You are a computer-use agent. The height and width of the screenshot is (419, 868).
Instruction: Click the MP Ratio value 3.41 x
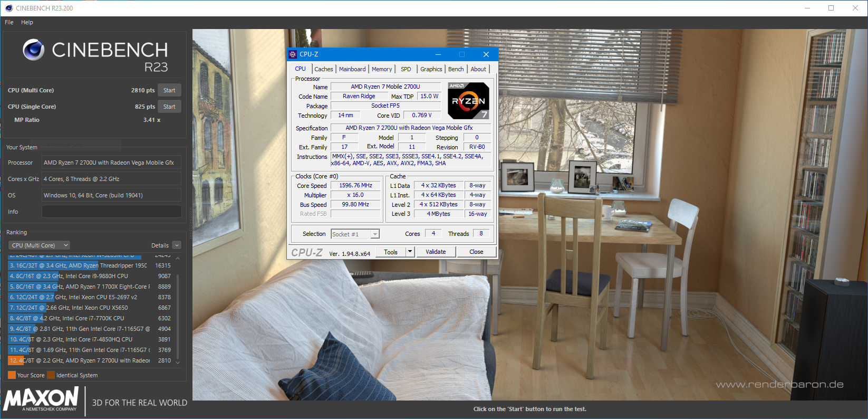pos(152,120)
